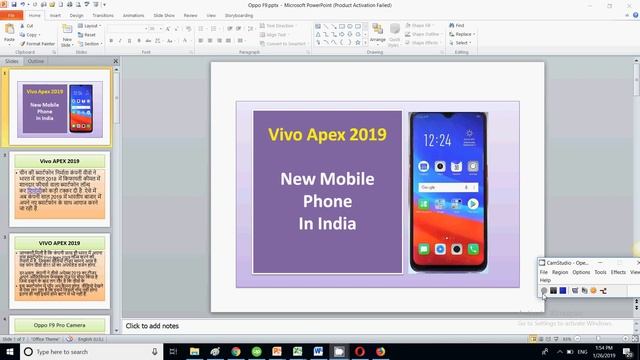This screenshot has height=360, width=640.
Task: Expand the shapes gallery More arrow
Action: pyautogui.click(x=365, y=42)
